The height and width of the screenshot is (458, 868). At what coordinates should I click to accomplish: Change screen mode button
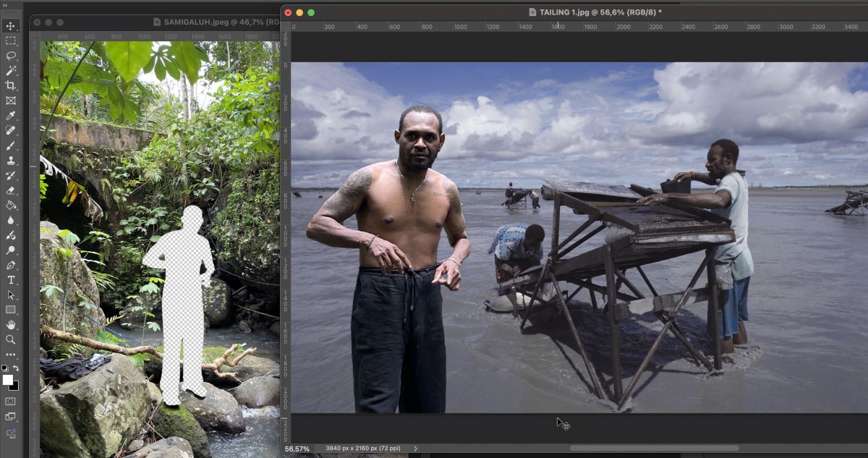click(x=11, y=417)
